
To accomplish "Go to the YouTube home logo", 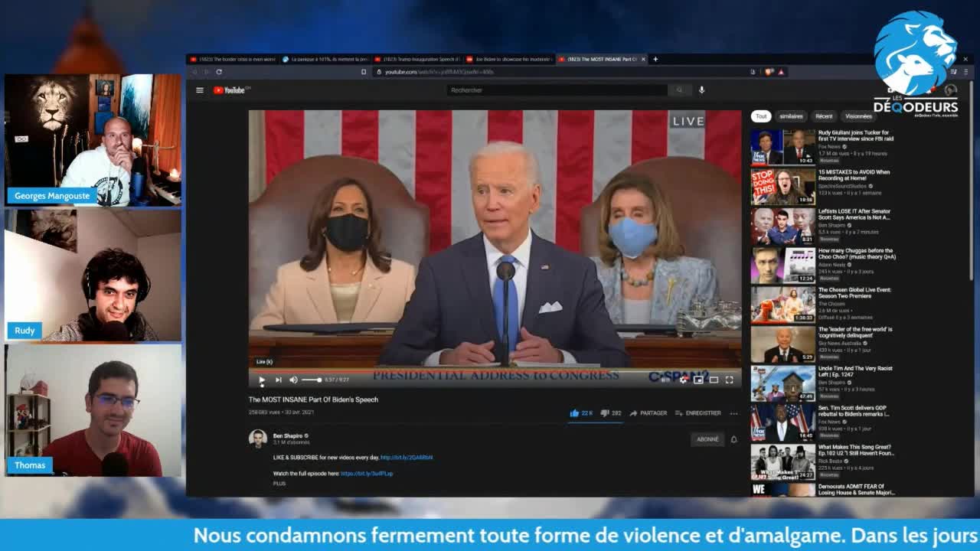I will (230, 90).
